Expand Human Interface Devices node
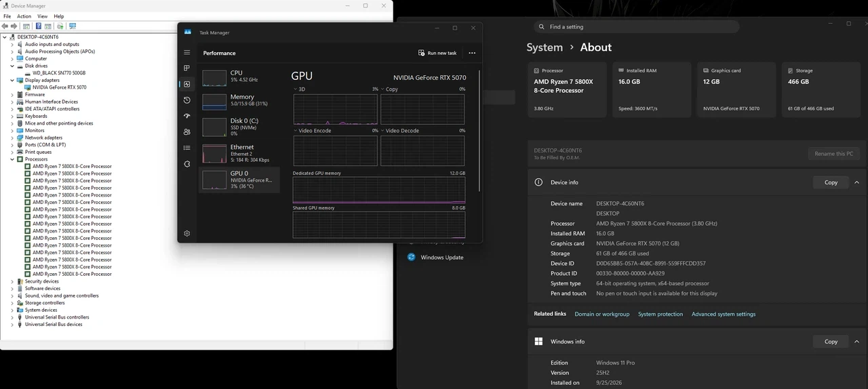The image size is (868, 389). [12, 102]
